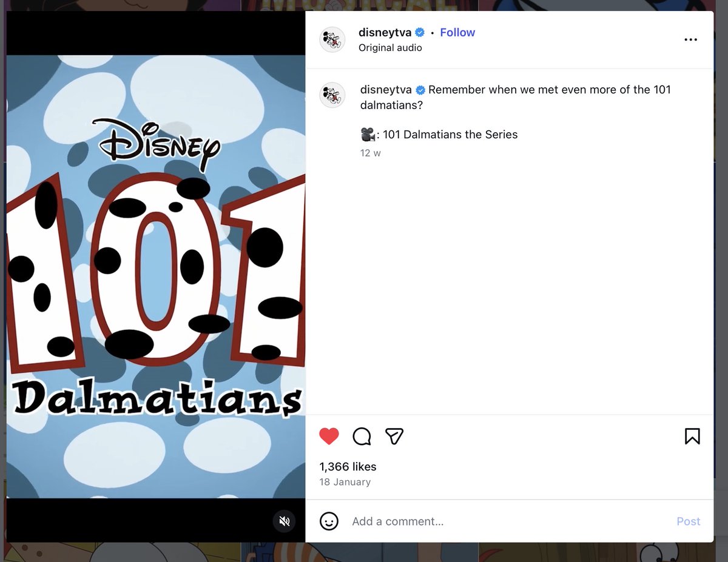Open disneytva avatar beside the caption
Viewport: 728px width, 562px height.
click(x=332, y=95)
